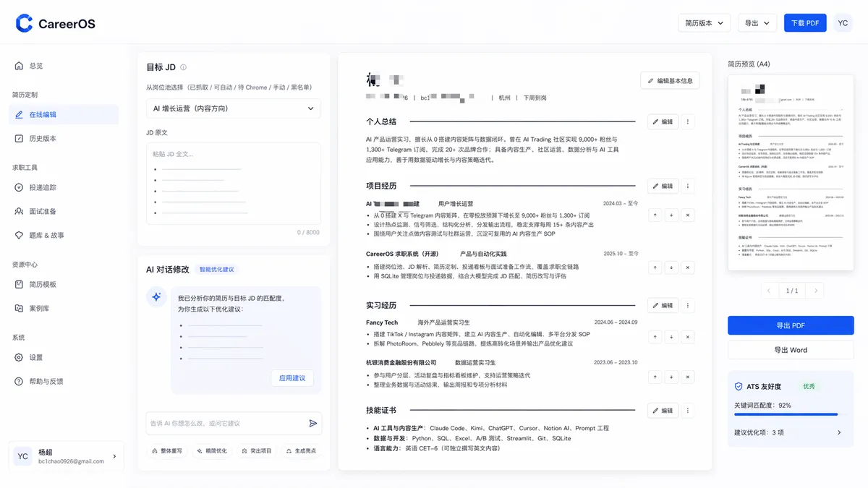868x488 pixels.
Task: Click the blue 导出 PDF button
Action: pos(791,325)
